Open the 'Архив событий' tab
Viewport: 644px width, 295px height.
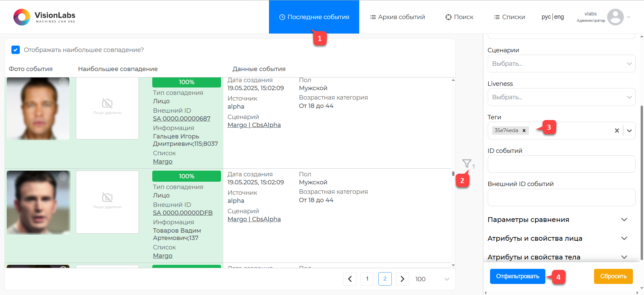pos(397,17)
